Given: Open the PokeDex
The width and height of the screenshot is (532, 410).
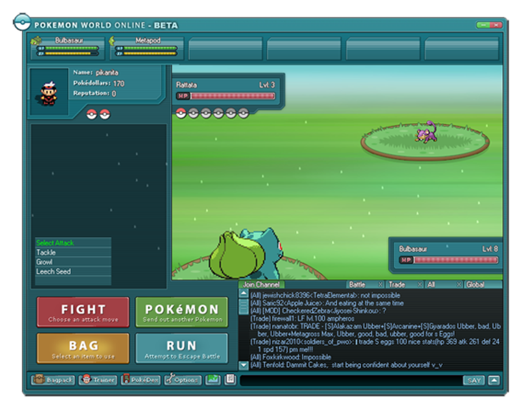Looking at the screenshot, I should pos(140,380).
